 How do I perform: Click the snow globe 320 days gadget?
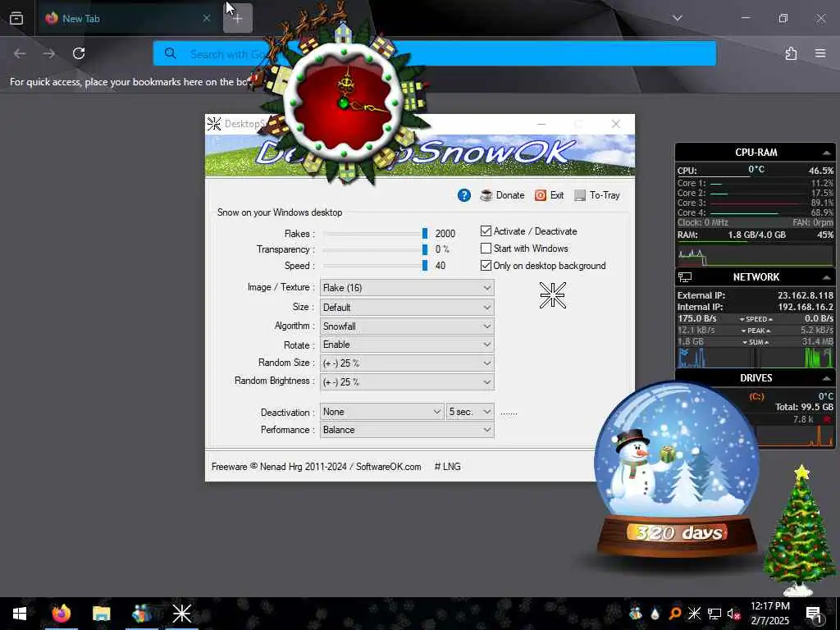pos(676,468)
